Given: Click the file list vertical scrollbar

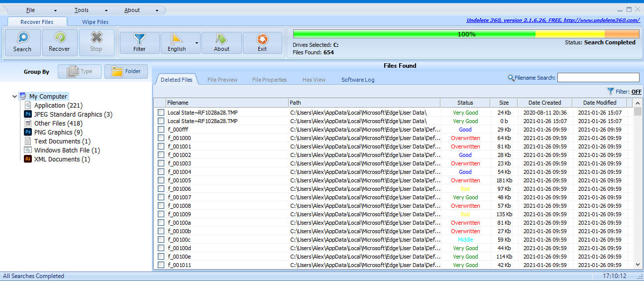Looking at the screenshot, I should [638, 184].
